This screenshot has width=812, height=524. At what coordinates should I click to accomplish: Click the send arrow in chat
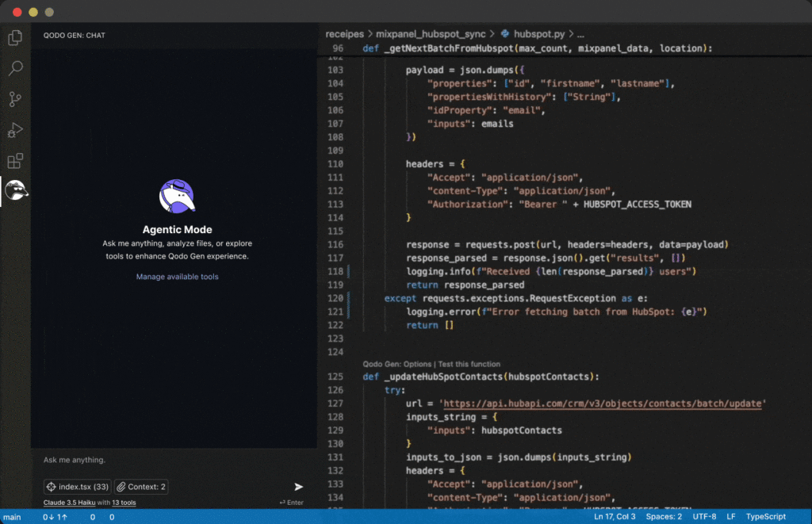[298, 487]
